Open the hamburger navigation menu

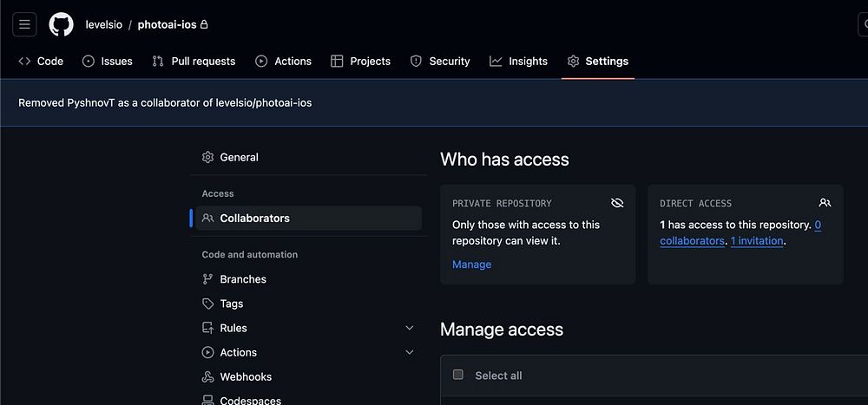(x=24, y=24)
